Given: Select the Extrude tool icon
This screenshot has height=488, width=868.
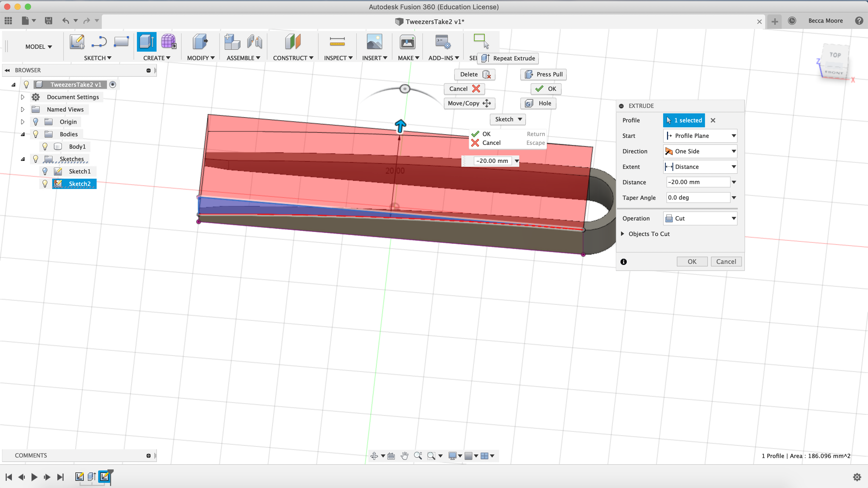Looking at the screenshot, I should (146, 42).
